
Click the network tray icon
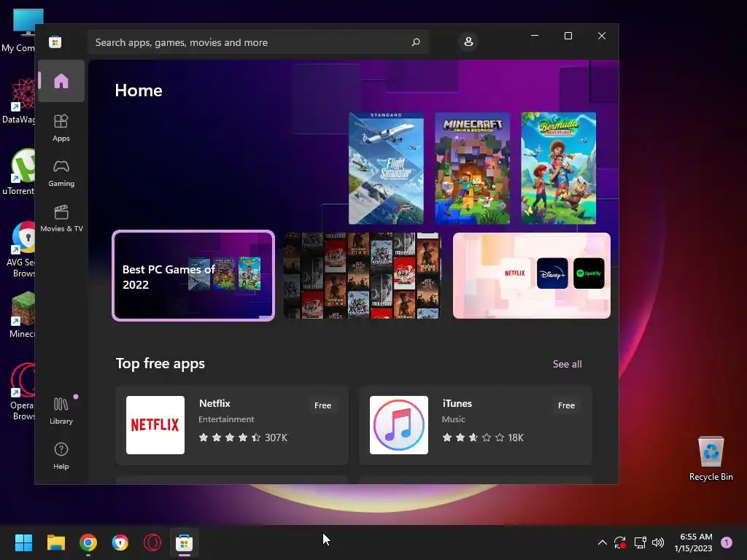coord(640,542)
